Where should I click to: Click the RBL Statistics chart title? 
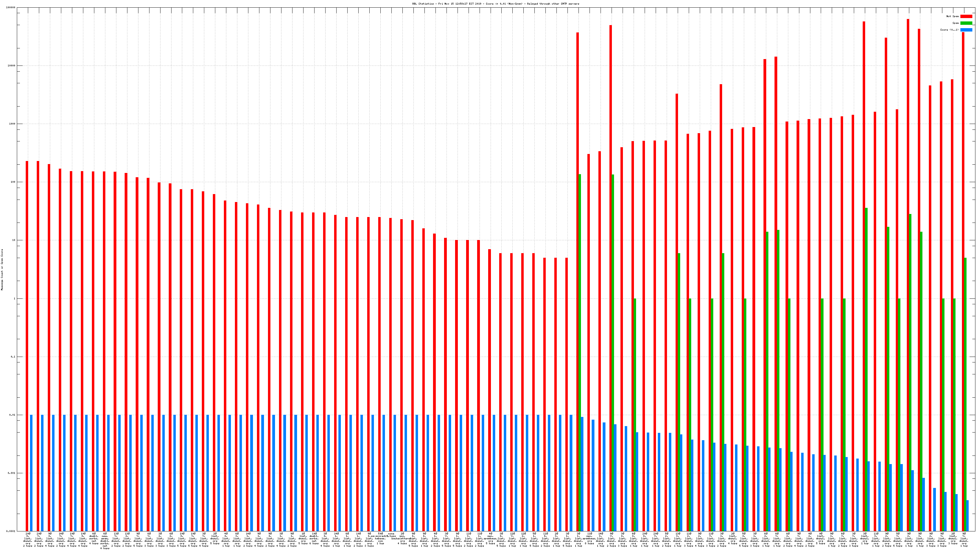coord(495,4)
